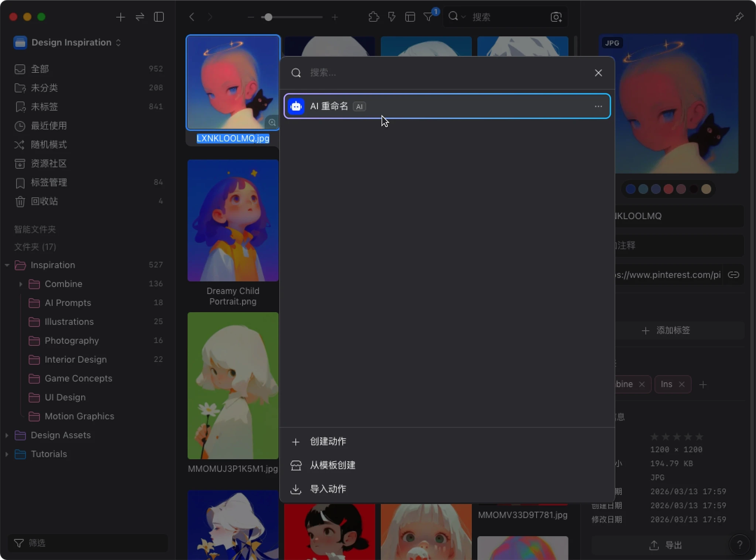This screenshot has height=560, width=756.
Task: Expand the Combine folder
Action: tap(21, 284)
